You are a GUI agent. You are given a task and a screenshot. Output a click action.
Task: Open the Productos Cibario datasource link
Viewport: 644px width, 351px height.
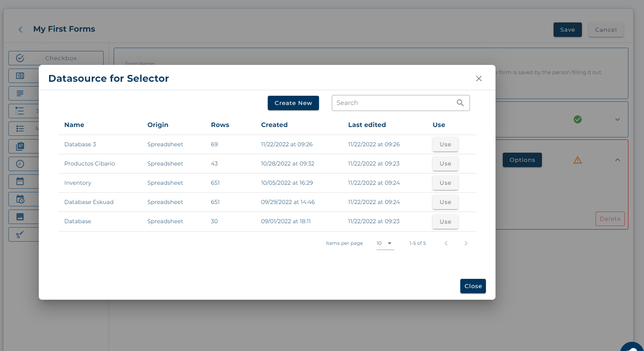[x=90, y=163]
